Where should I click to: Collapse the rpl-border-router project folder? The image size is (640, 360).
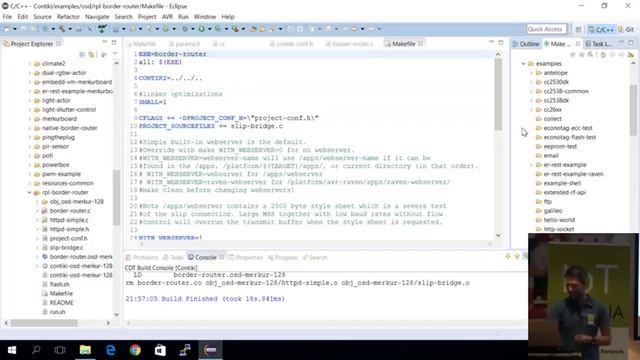point(29,192)
